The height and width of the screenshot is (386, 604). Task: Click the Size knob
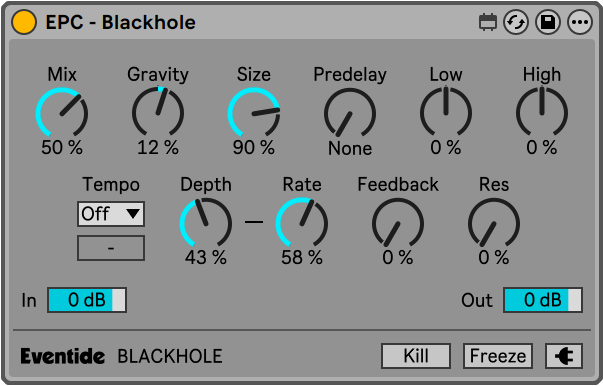(x=254, y=112)
